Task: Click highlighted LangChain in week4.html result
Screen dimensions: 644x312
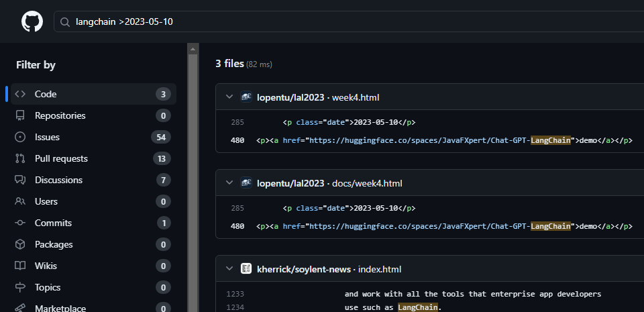Action: point(551,140)
